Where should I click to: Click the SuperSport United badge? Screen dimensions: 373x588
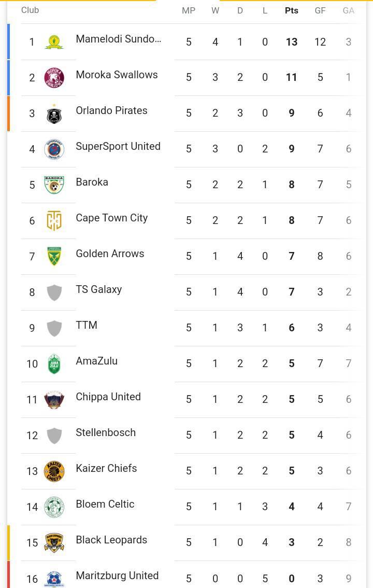[54, 149]
